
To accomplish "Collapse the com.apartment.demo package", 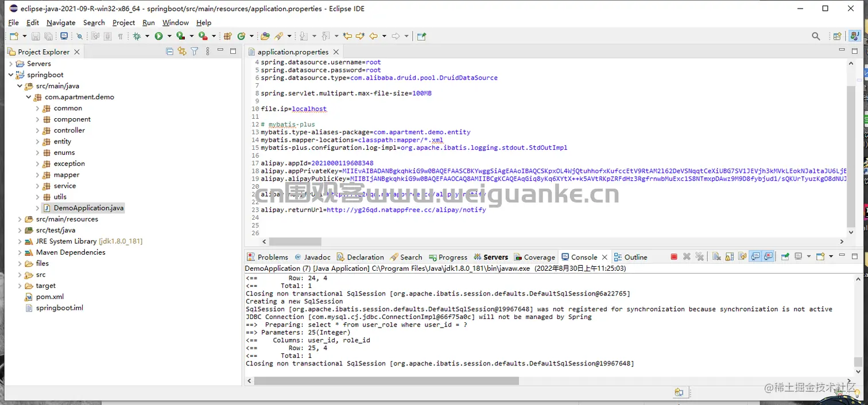I will [x=29, y=97].
